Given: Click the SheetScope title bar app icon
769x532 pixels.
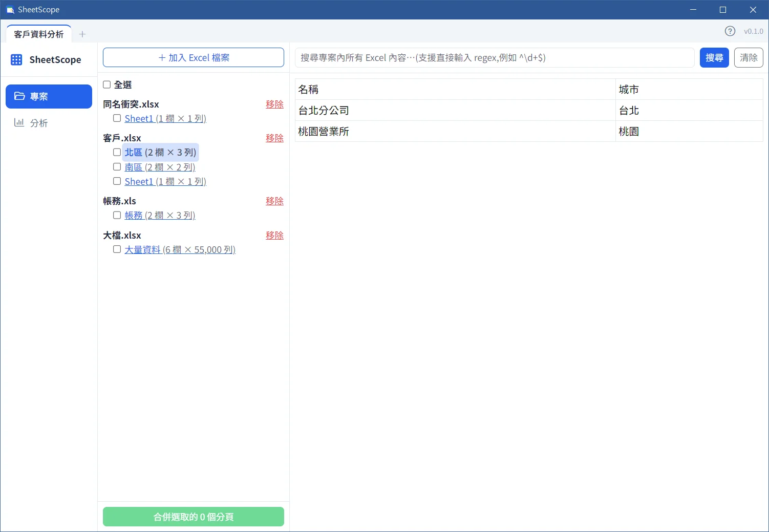Looking at the screenshot, I should pyautogui.click(x=10, y=10).
